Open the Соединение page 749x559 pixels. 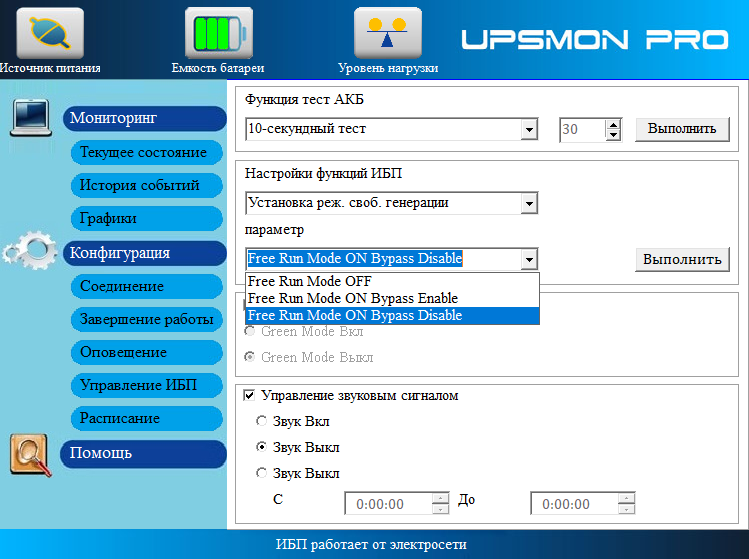click(x=147, y=286)
